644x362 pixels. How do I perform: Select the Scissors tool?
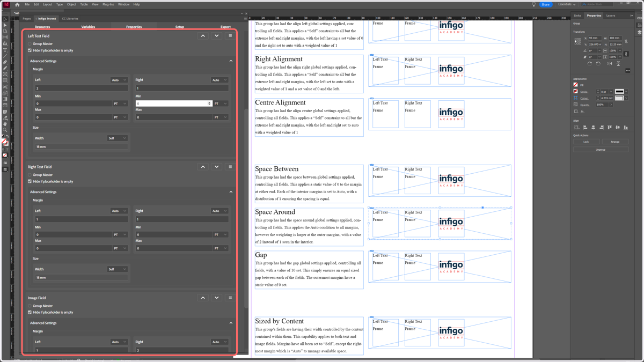[x=5, y=87]
